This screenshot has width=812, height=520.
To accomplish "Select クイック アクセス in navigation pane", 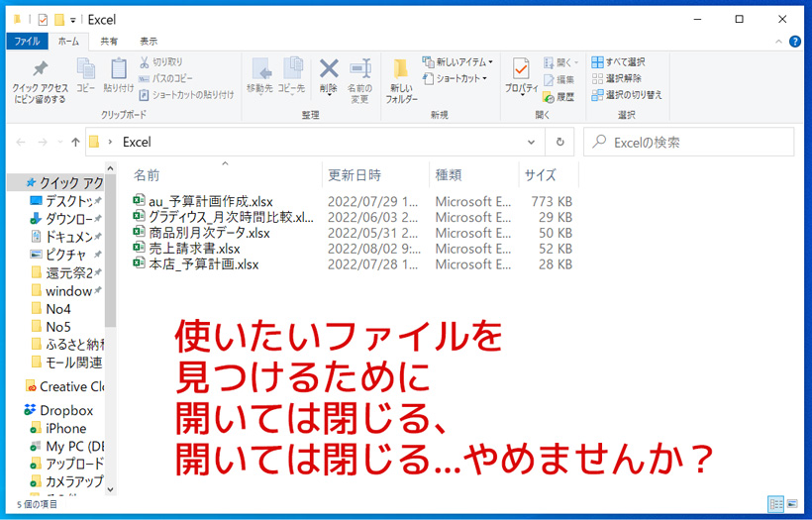I will (64, 183).
